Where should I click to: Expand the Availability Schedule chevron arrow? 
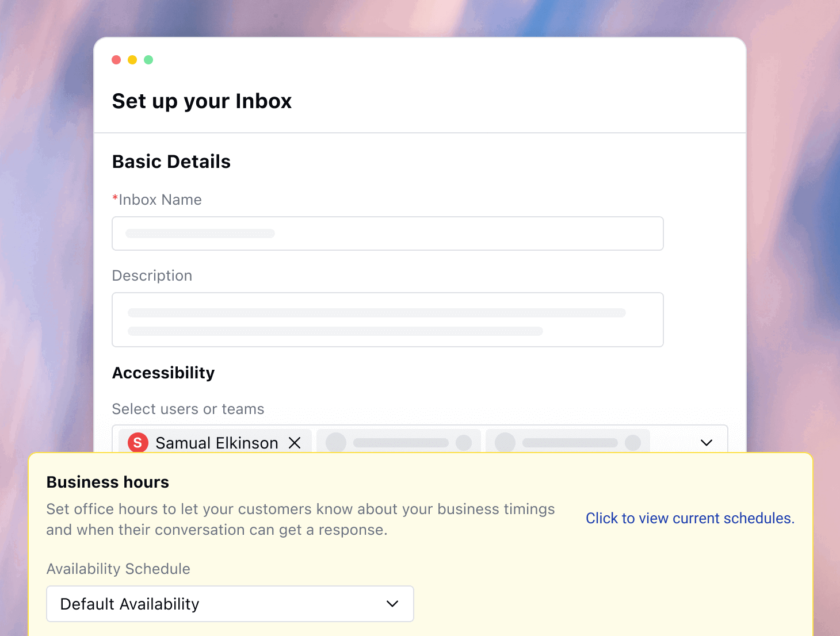pyautogui.click(x=392, y=604)
